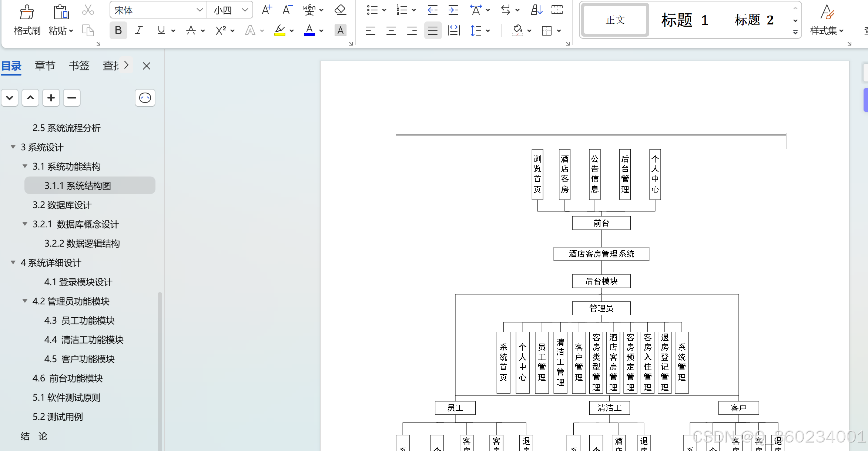Screen dimensions: 868x451
Task: Switch to 章节 navigation tab
Action: pyautogui.click(x=45, y=66)
